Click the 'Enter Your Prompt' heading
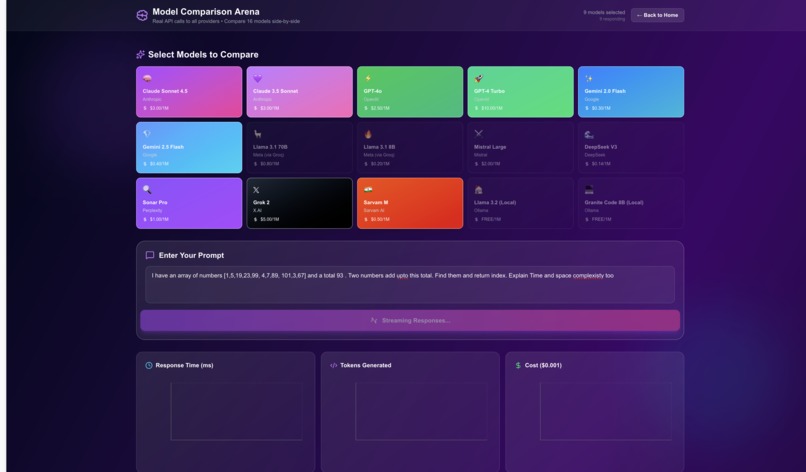Screen dimensions: 806x472 pyautogui.click(x=191, y=256)
